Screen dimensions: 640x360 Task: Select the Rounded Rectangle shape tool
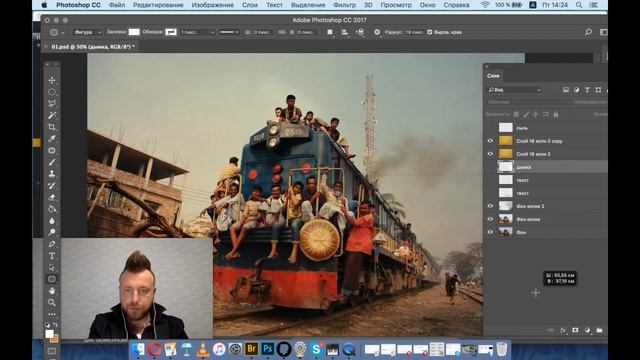pyautogui.click(x=52, y=280)
